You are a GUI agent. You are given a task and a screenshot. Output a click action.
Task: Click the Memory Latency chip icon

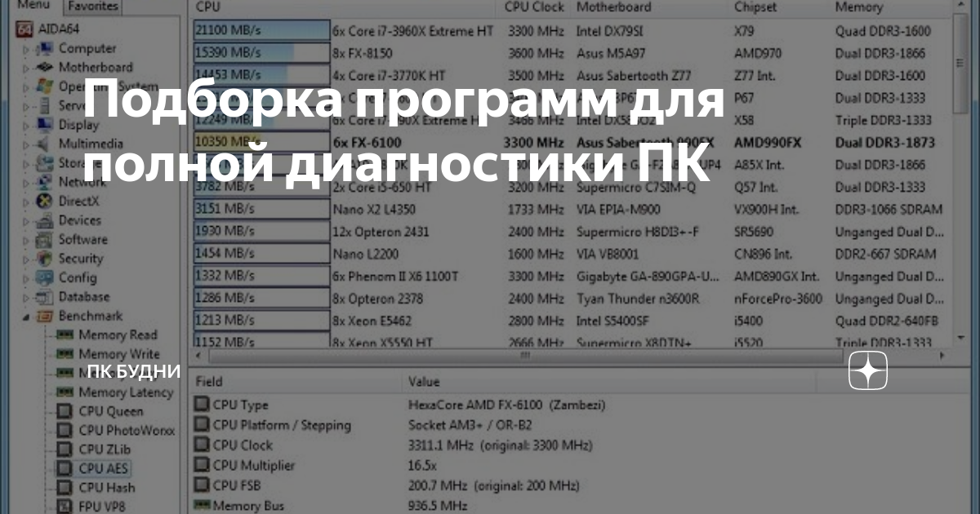[x=65, y=392]
